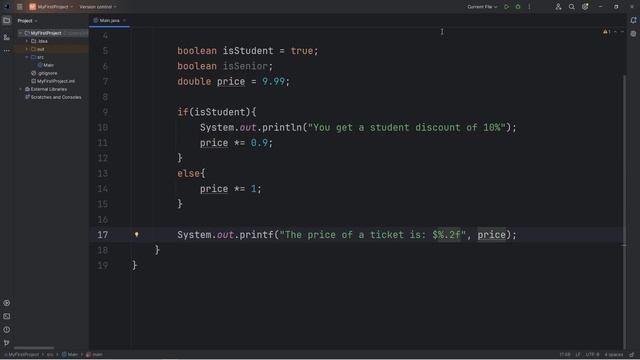This screenshot has height=360, width=640.
Task: Open the Terminal tool window icon
Action: tap(7, 316)
